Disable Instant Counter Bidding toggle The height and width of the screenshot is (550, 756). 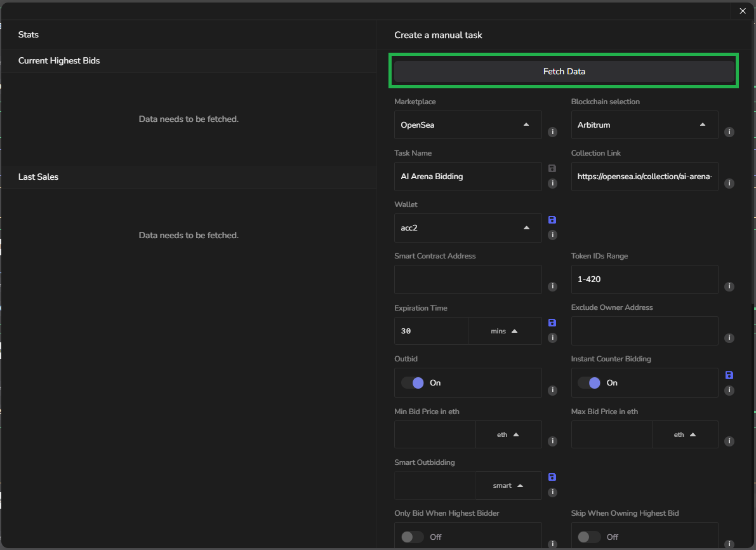point(589,383)
